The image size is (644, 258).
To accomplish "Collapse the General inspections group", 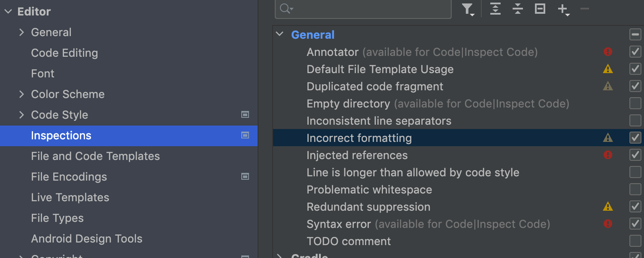I will (x=280, y=34).
